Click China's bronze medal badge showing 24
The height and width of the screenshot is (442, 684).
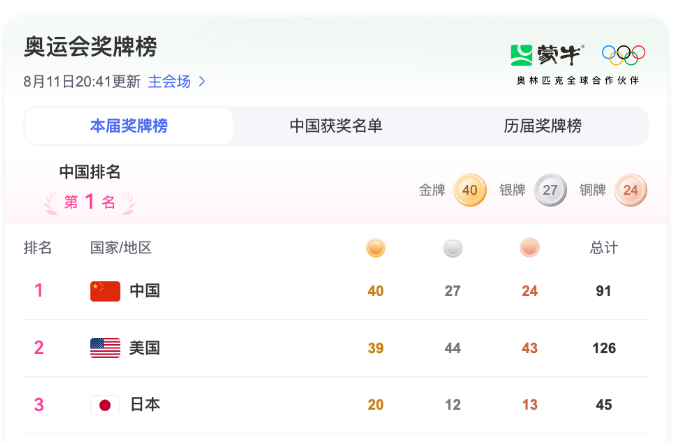click(630, 190)
